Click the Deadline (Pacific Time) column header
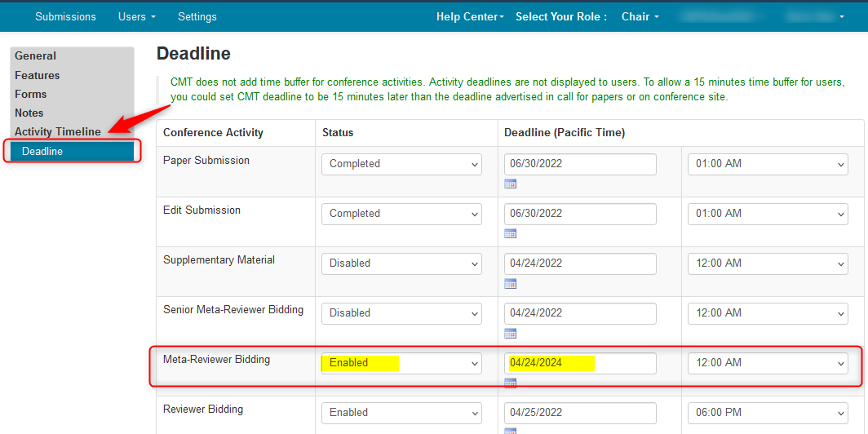 (565, 133)
